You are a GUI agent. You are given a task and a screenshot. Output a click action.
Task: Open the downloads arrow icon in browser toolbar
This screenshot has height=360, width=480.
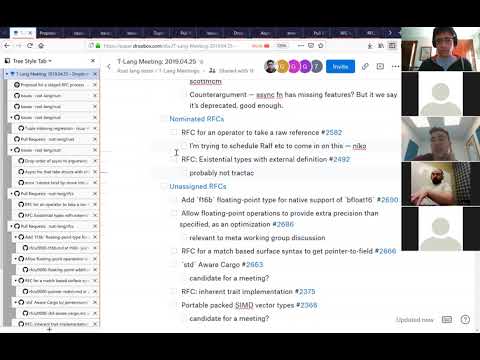(x=370, y=46)
